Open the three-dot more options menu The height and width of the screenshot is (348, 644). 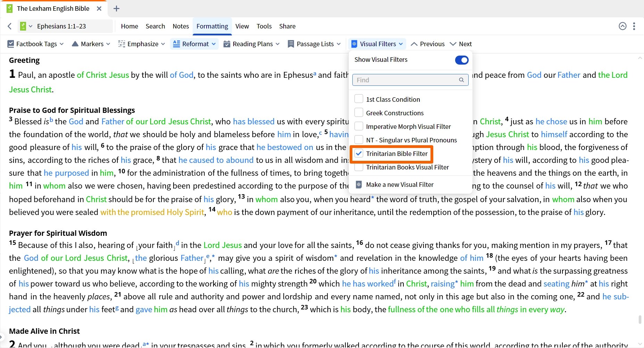(634, 26)
